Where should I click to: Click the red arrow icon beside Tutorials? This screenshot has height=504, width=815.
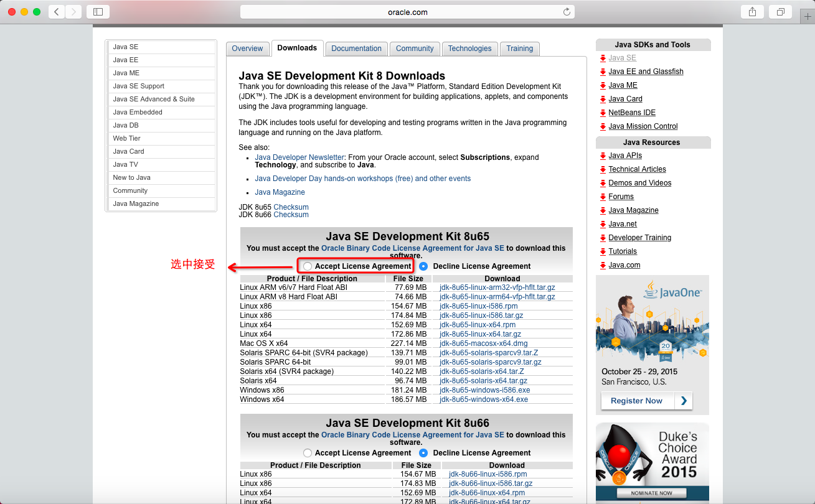pos(603,252)
